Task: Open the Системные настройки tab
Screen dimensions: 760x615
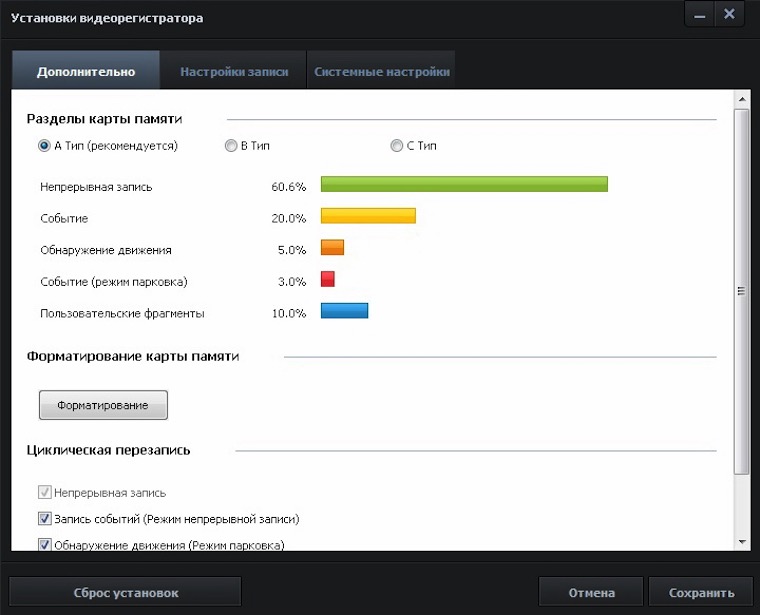Action: pos(381,72)
